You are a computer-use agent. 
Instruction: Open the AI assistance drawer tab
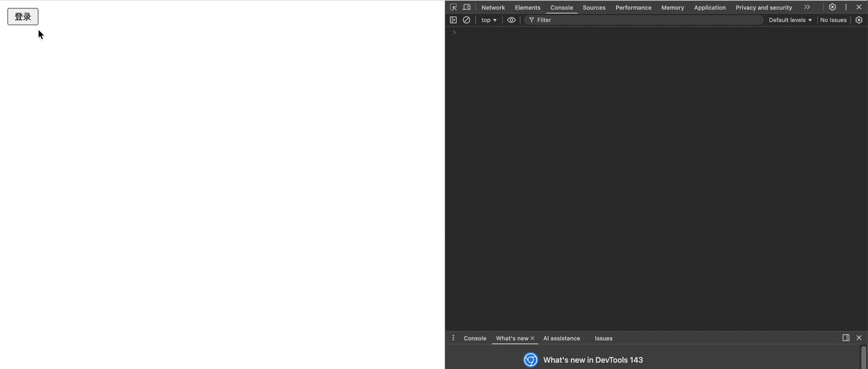click(561, 338)
